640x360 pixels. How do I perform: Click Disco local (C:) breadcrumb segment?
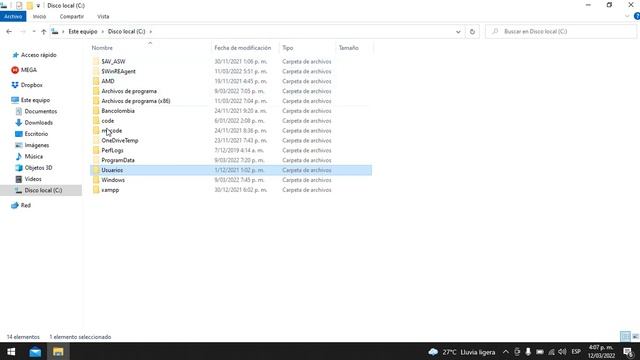tap(126, 31)
